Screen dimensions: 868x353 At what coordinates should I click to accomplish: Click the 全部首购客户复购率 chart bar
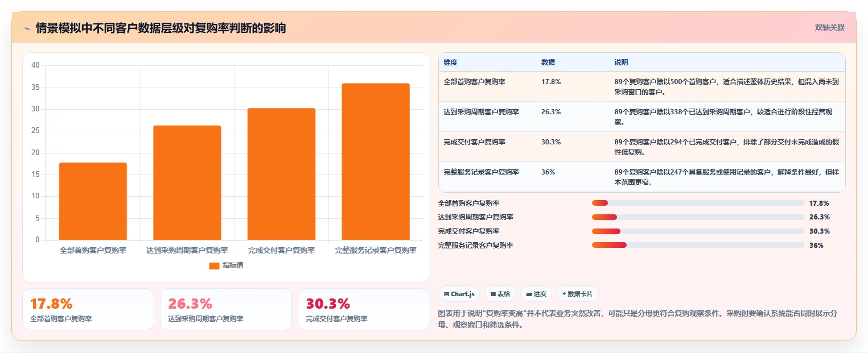[x=93, y=201]
